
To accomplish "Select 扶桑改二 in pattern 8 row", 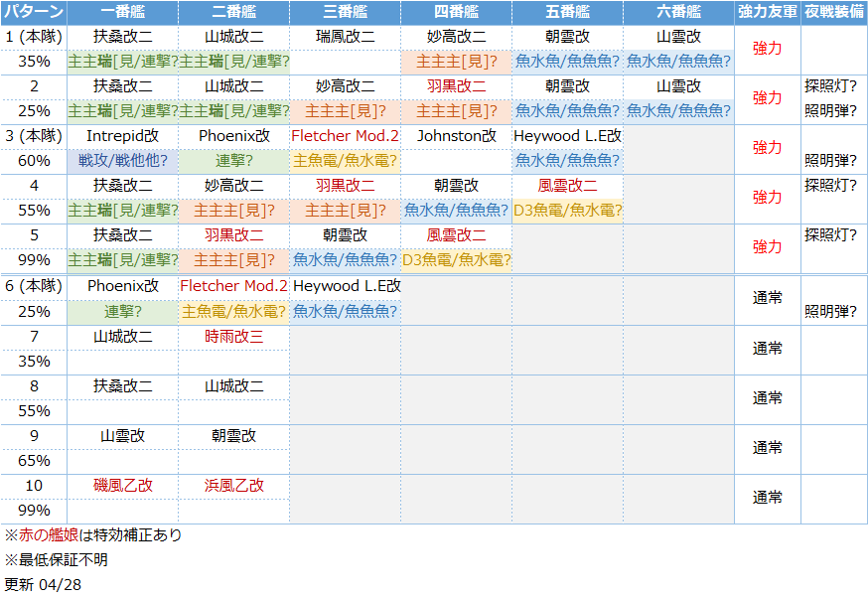I will [x=123, y=386].
